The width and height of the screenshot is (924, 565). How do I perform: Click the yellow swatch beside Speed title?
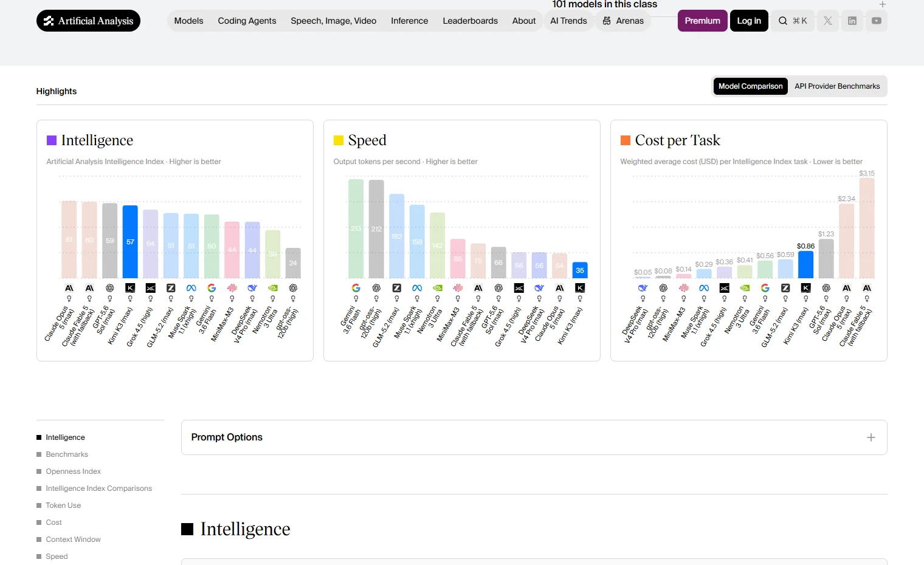339,140
